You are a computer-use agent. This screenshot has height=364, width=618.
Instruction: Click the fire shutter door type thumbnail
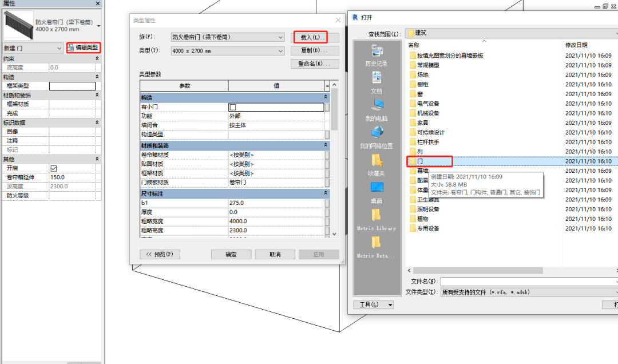18,26
